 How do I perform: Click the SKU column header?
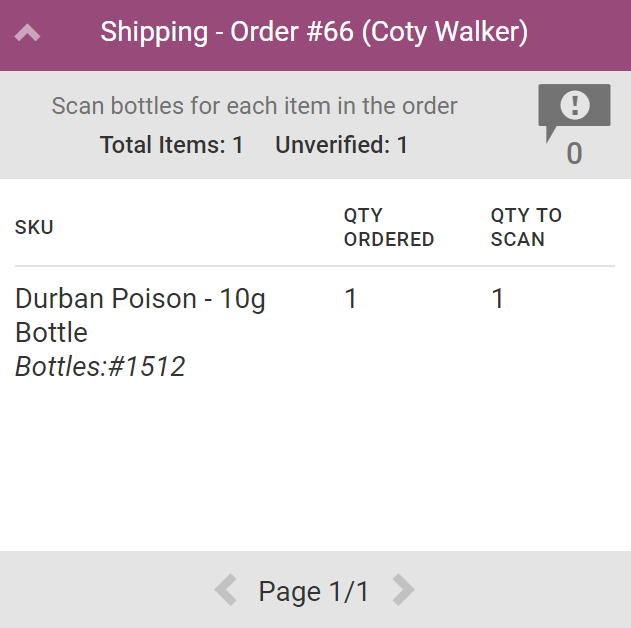pos(34,228)
